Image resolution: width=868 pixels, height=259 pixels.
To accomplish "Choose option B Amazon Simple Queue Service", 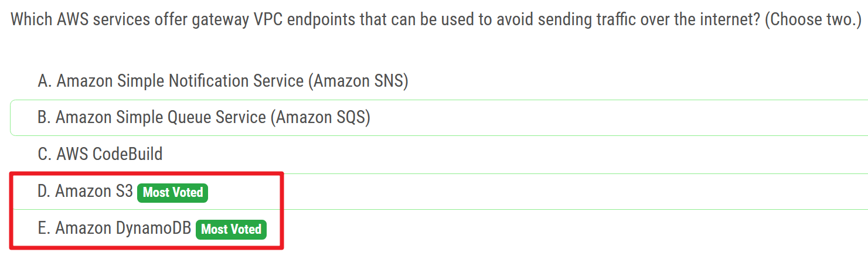I will [204, 117].
